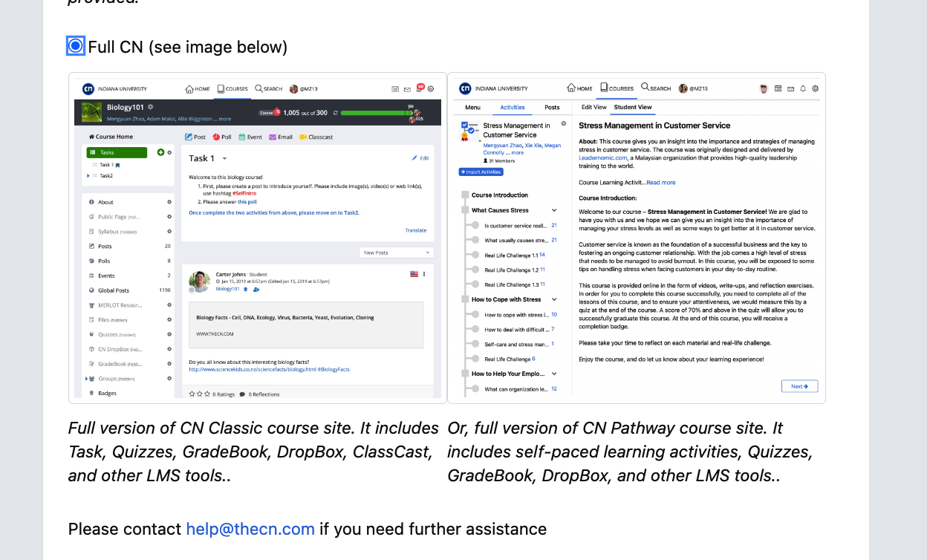
Task: Click the gear beside Quizzes (hidden)
Action: [x=169, y=335]
